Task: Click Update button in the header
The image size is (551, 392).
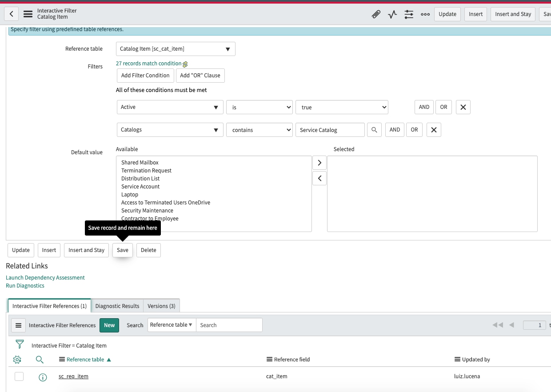Action: tap(447, 14)
